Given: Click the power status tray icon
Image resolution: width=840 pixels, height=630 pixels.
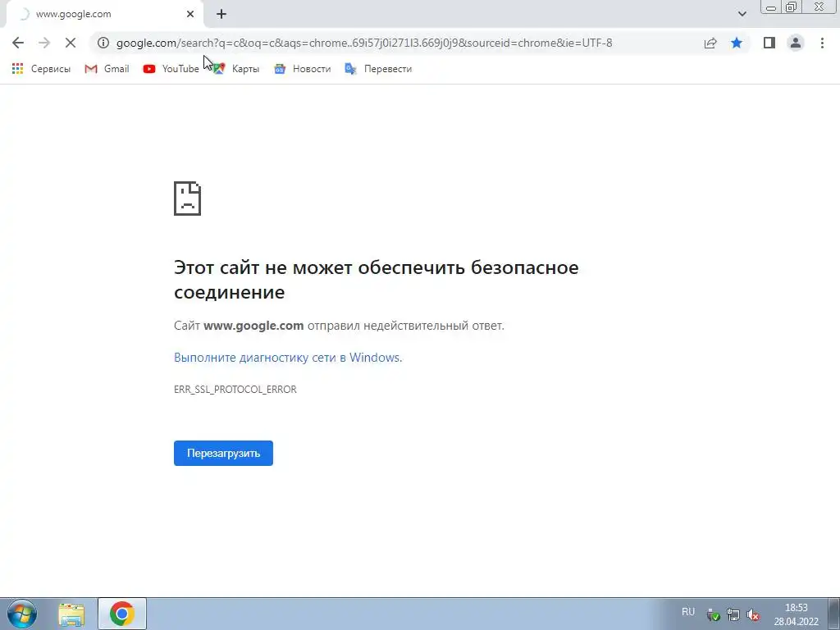Looking at the screenshot, I should click(x=713, y=615).
